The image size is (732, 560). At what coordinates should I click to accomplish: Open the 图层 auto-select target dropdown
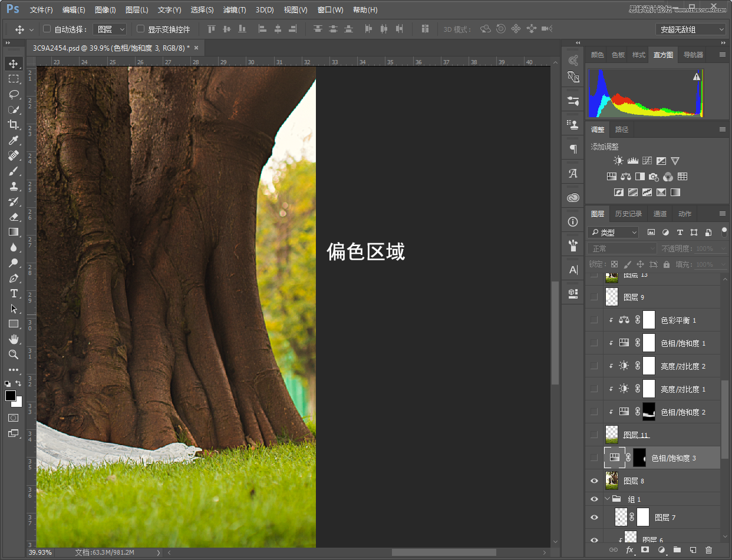click(110, 29)
